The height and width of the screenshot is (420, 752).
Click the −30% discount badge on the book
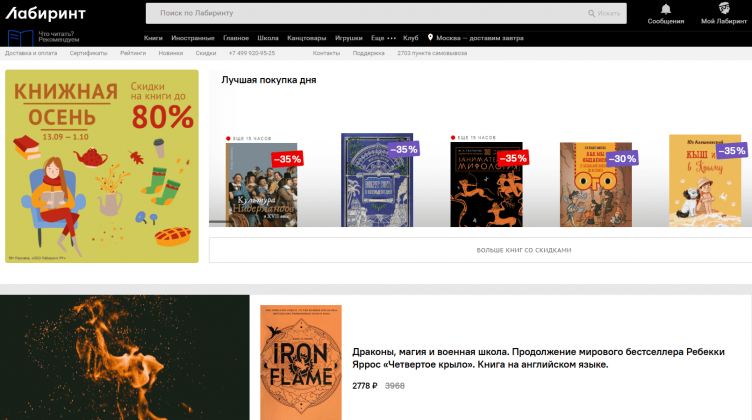click(x=622, y=158)
